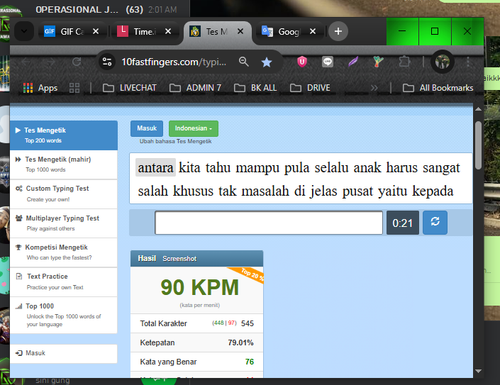The width and height of the screenshot is (500, 385).
Task: Click the sidebar Masuk login link
Action: tap(64, 353)
